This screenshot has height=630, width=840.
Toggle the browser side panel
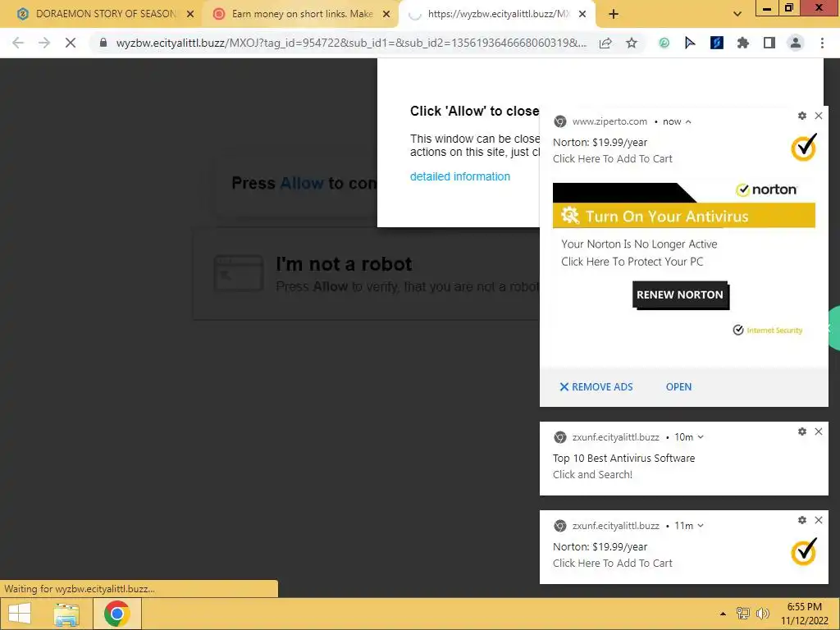pyautogui.click(x=769, y=43)
